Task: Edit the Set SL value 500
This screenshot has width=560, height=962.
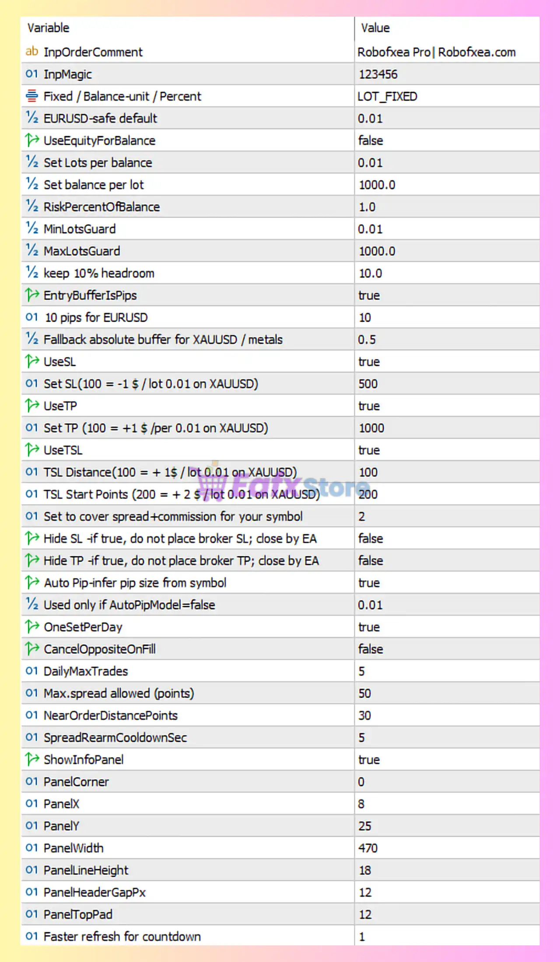Action: [368, 384]
